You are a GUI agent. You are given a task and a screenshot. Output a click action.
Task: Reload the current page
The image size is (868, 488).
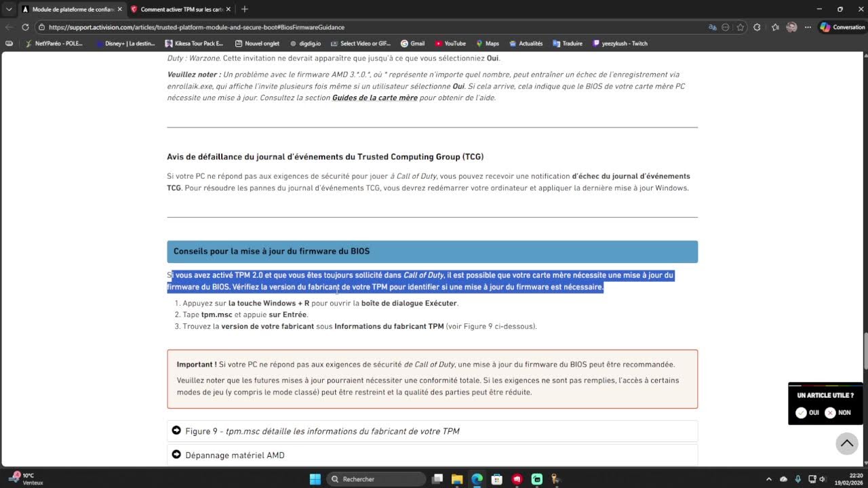(x=25, y=27)
